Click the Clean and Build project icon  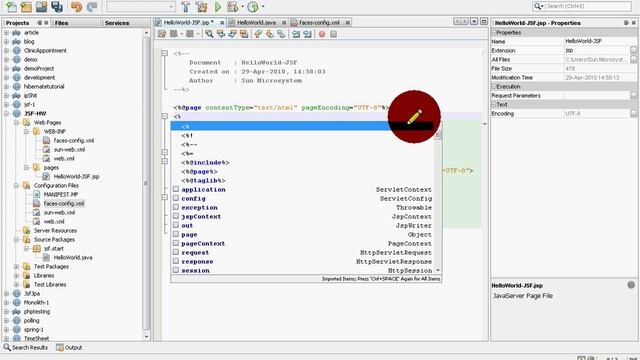click(x=201, y=7)
